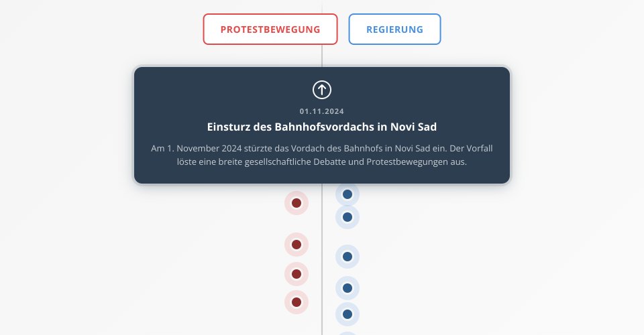
Task: Click the partially visible blue marker at bottom edge
Action: (347, 333)
